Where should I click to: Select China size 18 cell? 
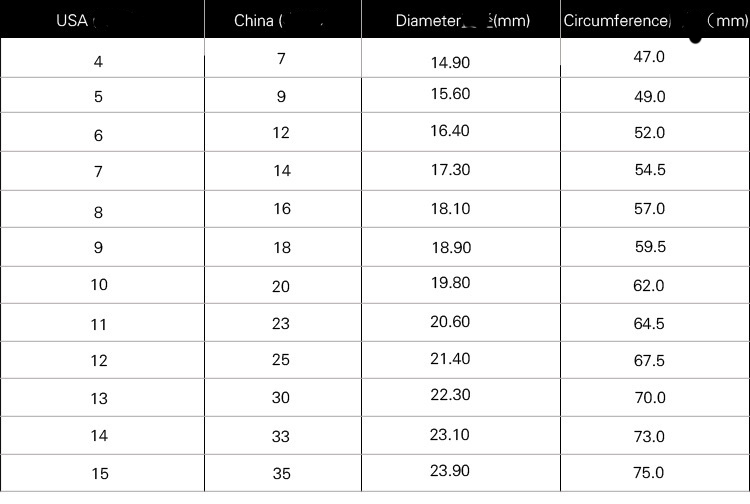pyautogui.click(x=281, y=248)
